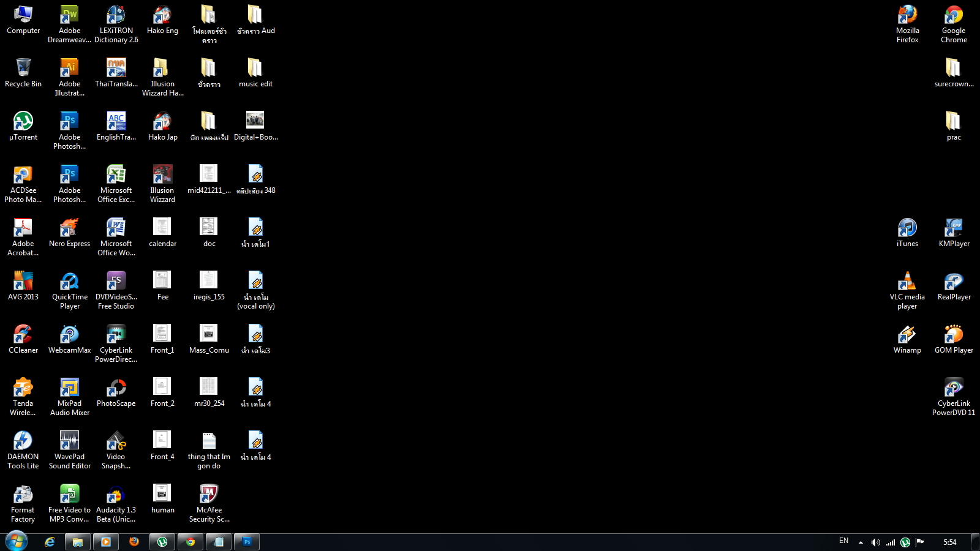Select the doc file icon

209,233
